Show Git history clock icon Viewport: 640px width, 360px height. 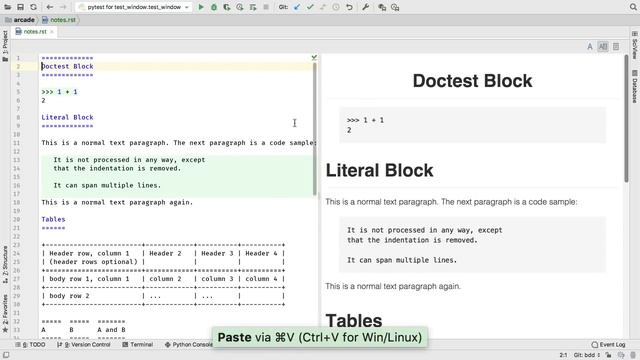tap(336, 7)
